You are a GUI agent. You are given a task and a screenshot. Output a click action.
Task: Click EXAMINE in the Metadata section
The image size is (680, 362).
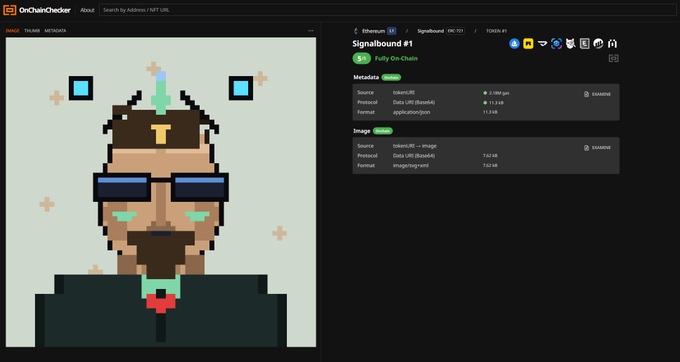pos(598,94)
